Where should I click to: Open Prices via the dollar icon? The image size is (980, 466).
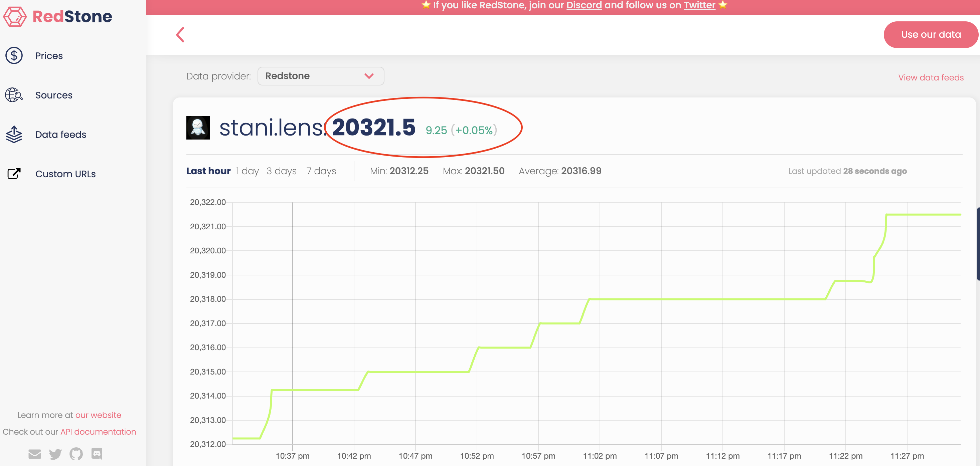(14, 55)
